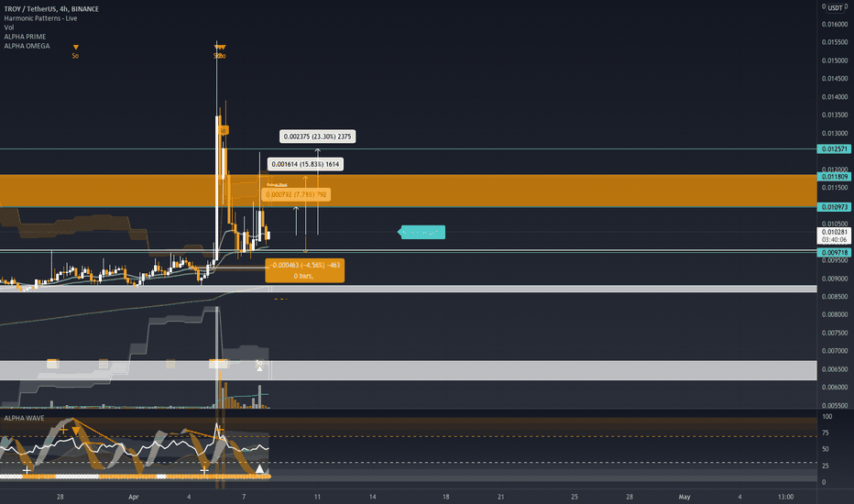Click the current price 0.010281 label
854x504 pixels.
coord(835,236)
